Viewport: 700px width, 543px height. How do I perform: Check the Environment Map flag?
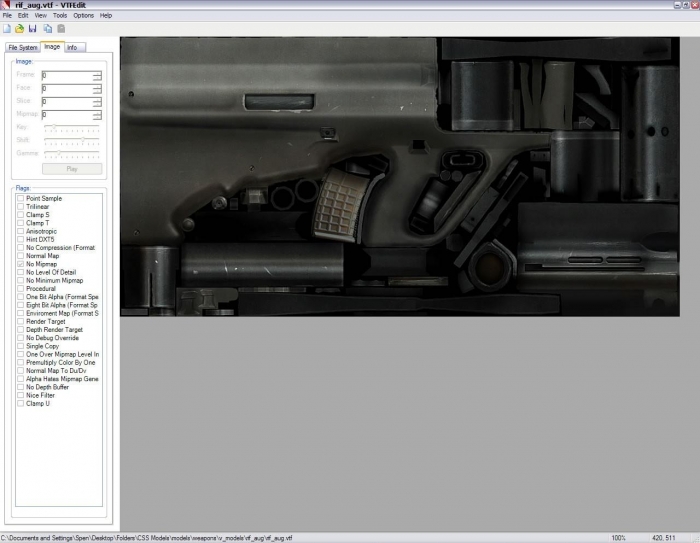point(21,313)
